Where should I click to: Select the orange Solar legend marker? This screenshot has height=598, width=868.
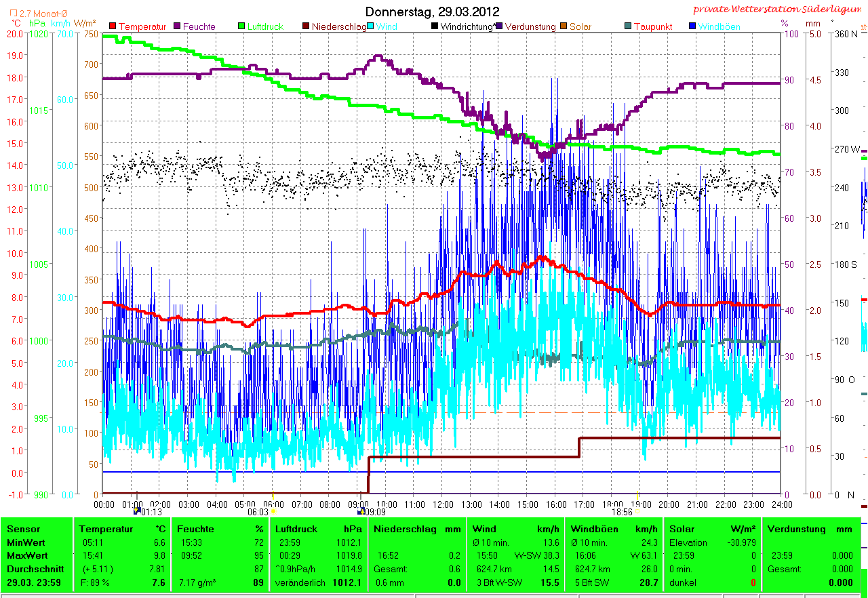(x=564, y=26)
